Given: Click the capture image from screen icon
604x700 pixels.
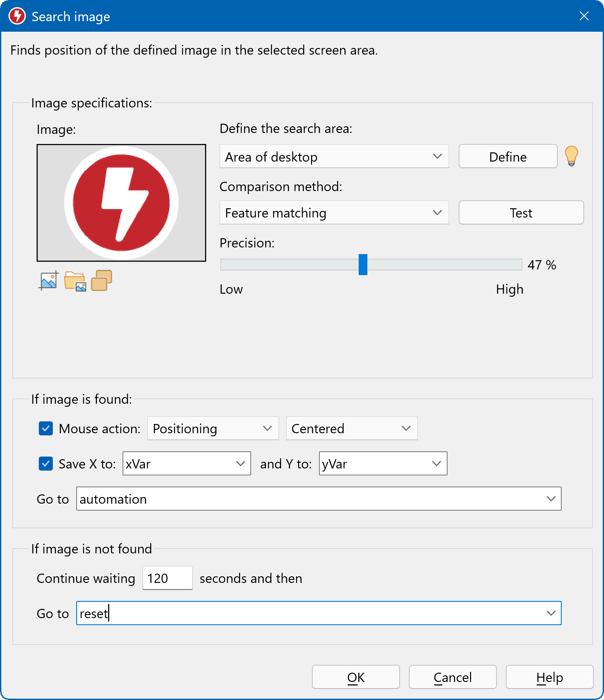Looking at the screenshot, I should [48, 280].
